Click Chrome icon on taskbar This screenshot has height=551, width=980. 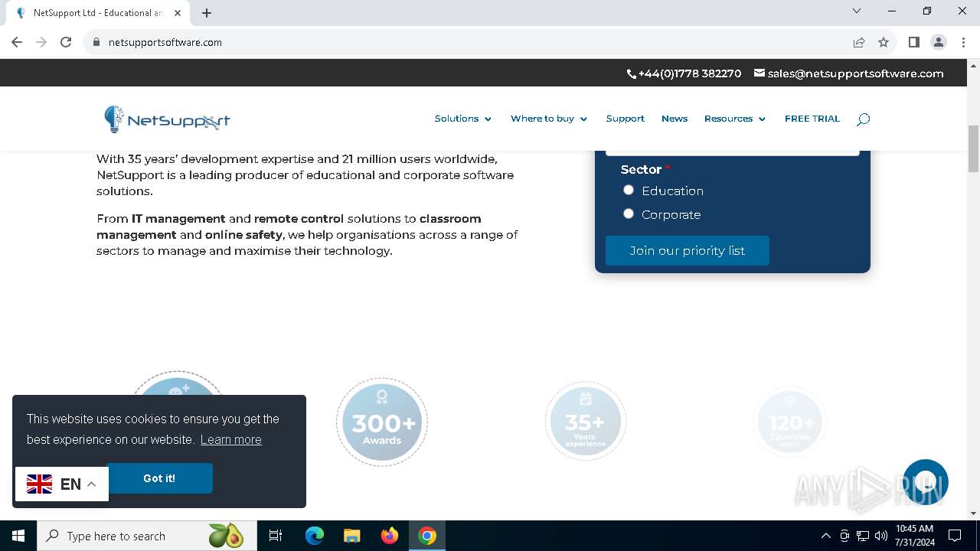[427, 536]
